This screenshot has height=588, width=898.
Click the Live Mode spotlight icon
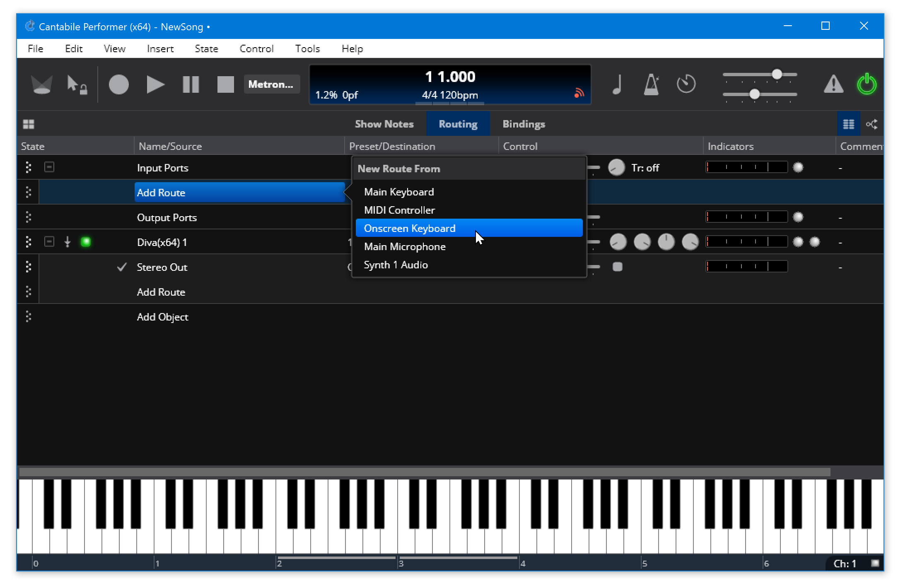pos(41,84)
